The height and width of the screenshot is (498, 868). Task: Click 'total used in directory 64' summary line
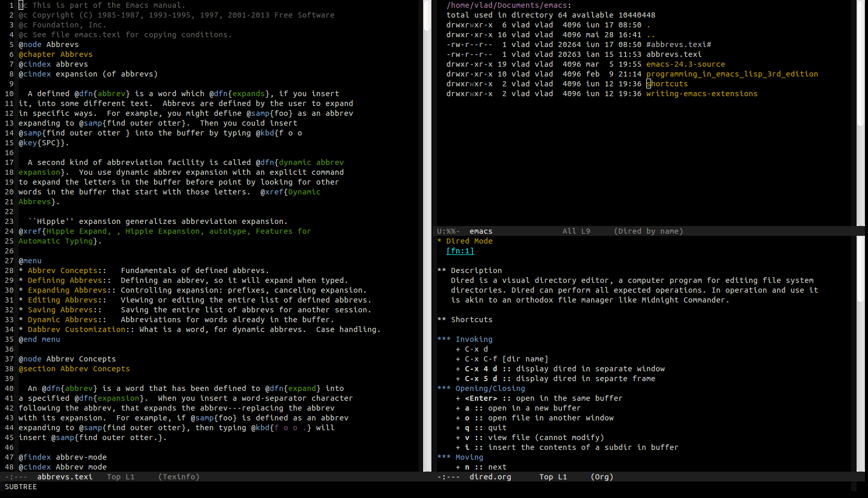coord(551,15)
